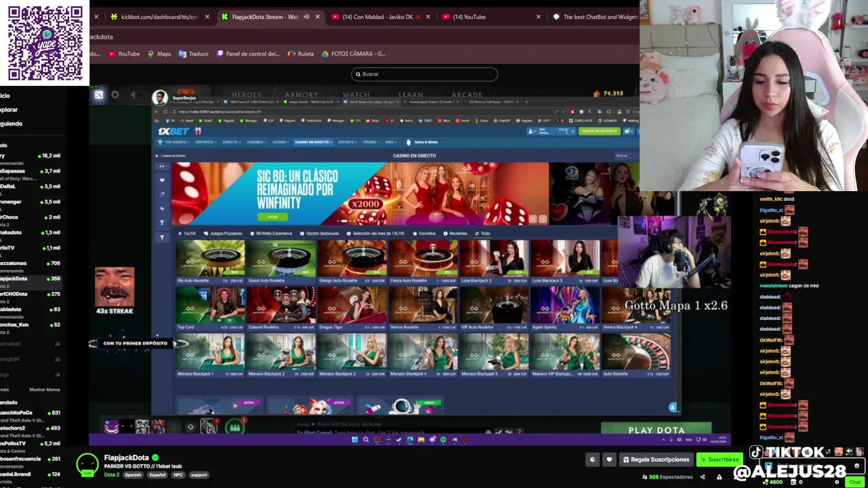
Task: Select Juegos Populares category filter
Action: pos(223,233)
